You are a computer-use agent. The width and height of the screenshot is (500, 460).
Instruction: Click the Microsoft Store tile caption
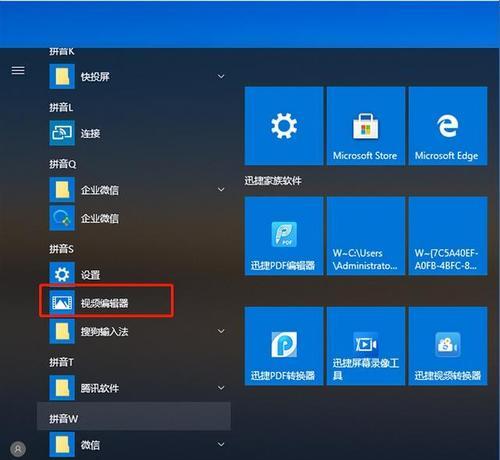pyautogui.click(x=365, y=156)
